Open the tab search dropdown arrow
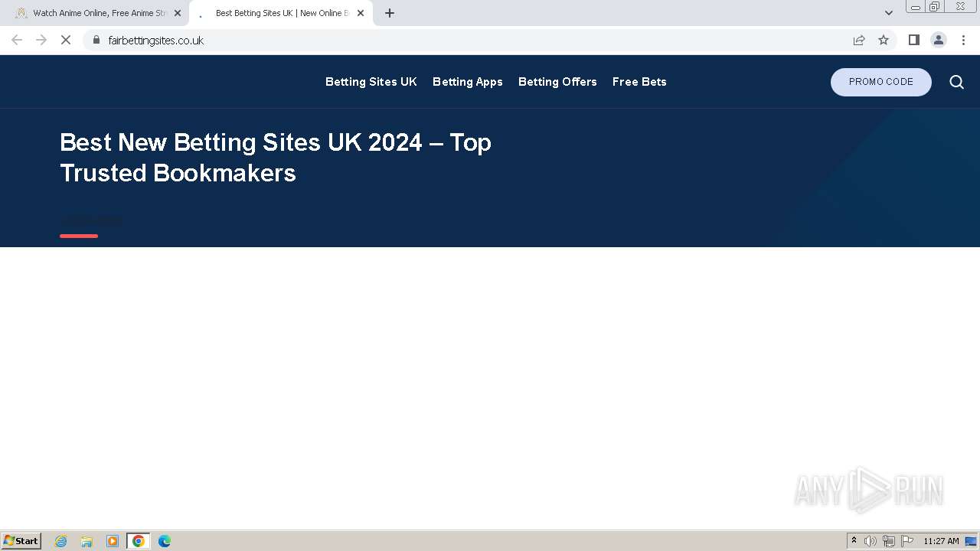This screenshot has width=980, height=551. (889, 13)
